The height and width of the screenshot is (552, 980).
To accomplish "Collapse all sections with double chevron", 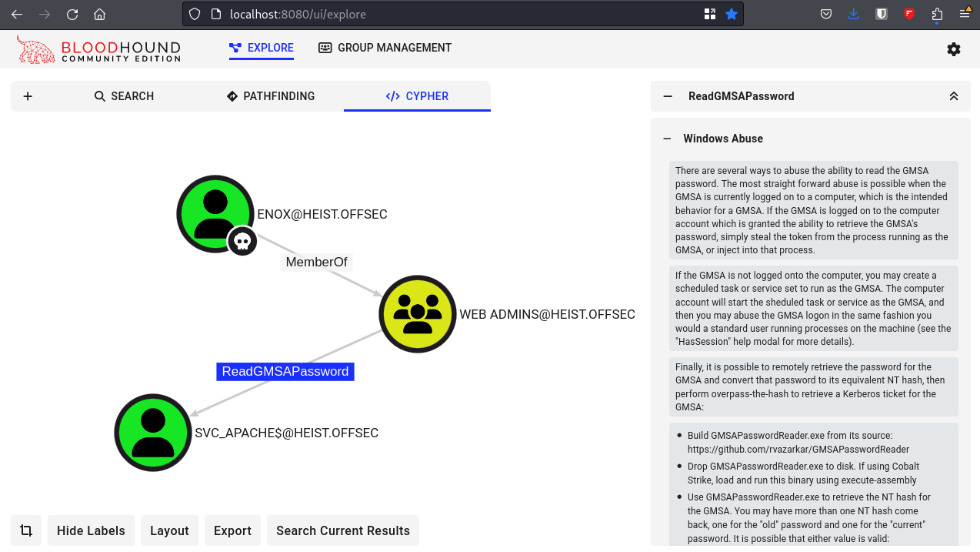I will [x=953, y=96].
